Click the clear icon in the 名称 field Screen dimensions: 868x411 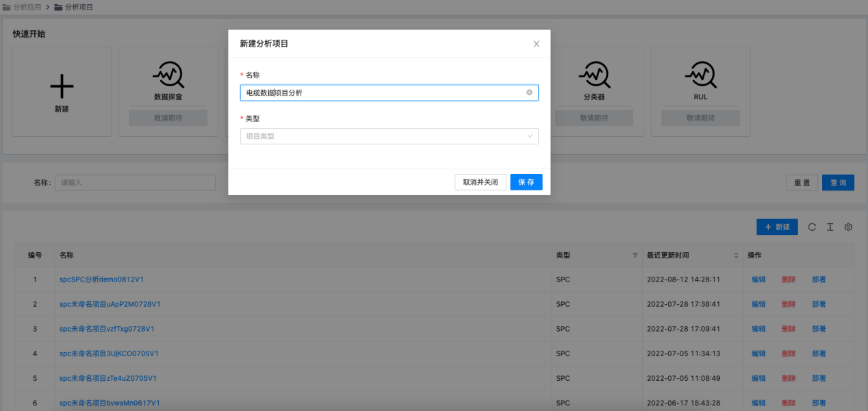coord(529,92)
